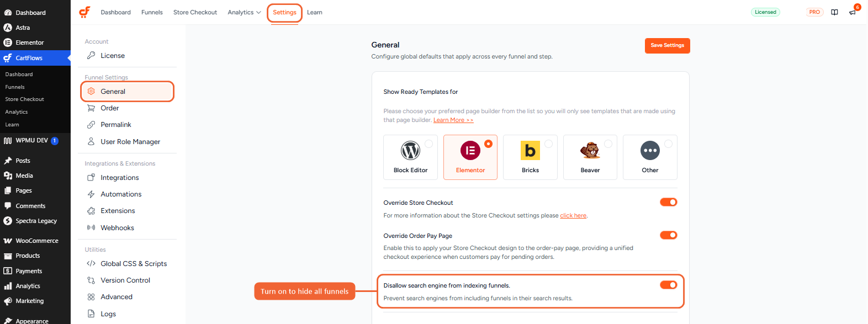Open the Store Checkout tab
Image resolution: width=868 pixels, height=324 pixels.
(195, 12)
